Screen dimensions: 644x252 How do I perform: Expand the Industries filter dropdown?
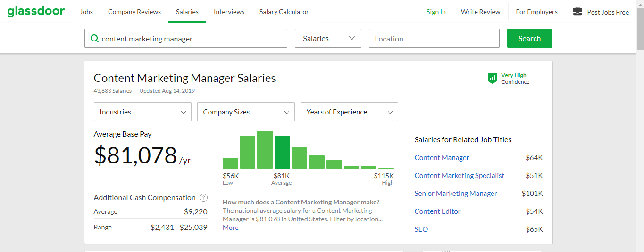(x=142, y=112)
